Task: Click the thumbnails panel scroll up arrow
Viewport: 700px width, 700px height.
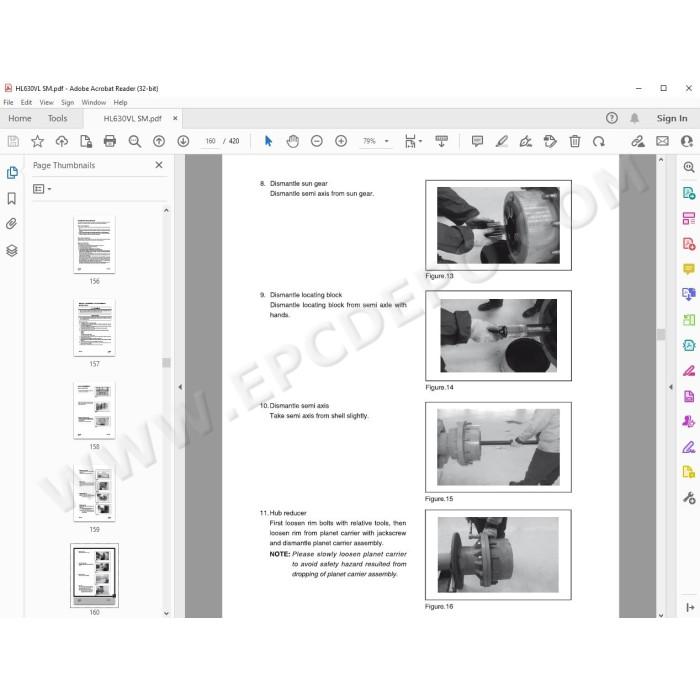Action: [167, 210]
